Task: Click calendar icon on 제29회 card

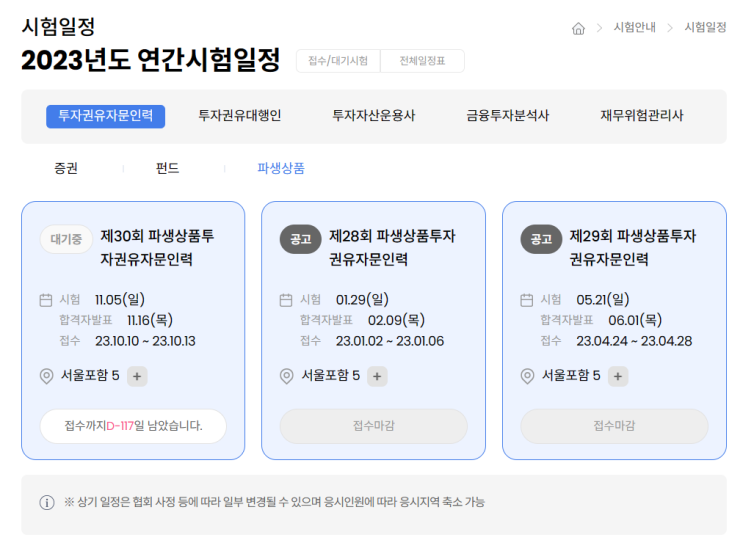Action: tap(527, 300)
